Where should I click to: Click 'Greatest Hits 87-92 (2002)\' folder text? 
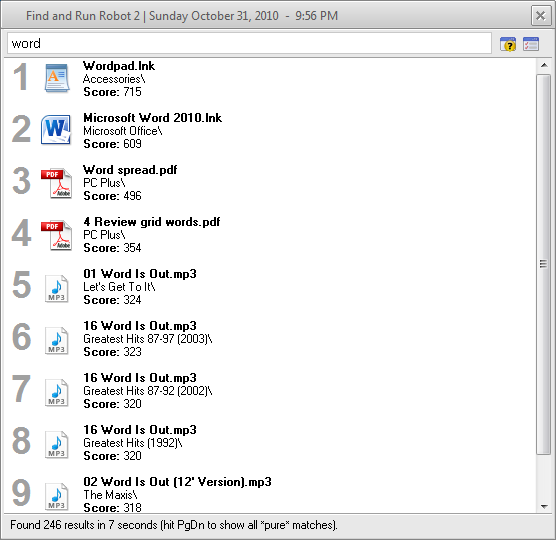[x=148, y=391]
